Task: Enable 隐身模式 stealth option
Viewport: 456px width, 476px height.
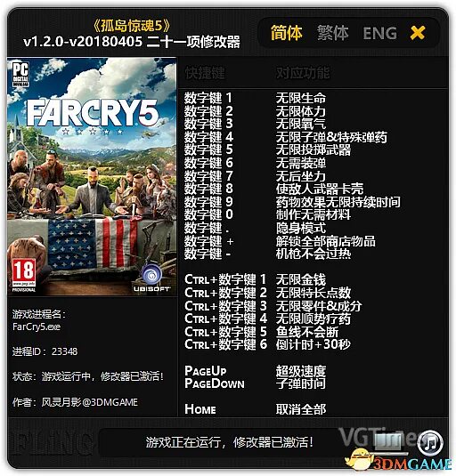Action: tap(301, 228)
